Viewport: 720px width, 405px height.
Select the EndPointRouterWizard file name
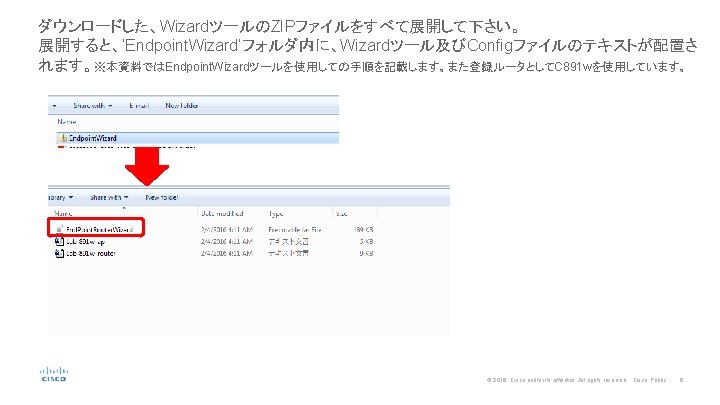[100, 229]
